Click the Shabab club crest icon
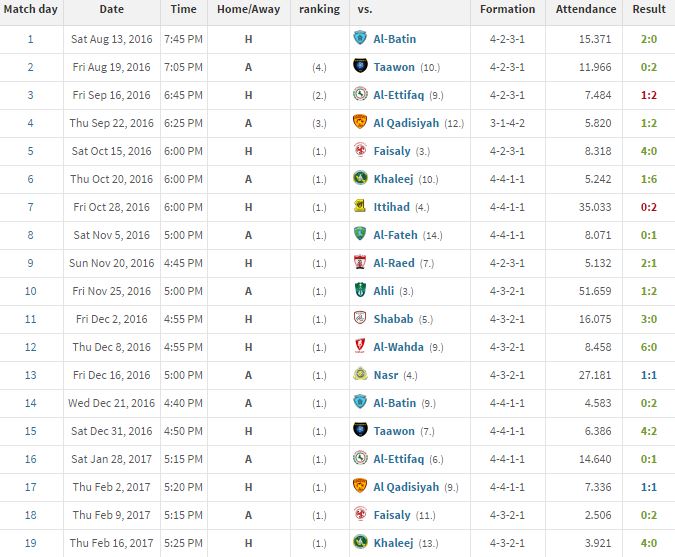Image resolution: width=675 pixels, height=557 pixels. [360, 318]
